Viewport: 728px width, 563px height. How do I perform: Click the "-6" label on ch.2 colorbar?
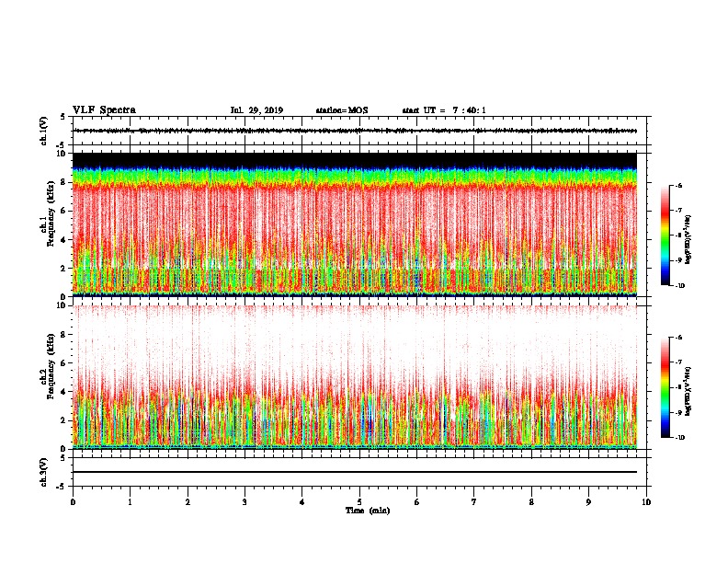(x=678, y=338)
